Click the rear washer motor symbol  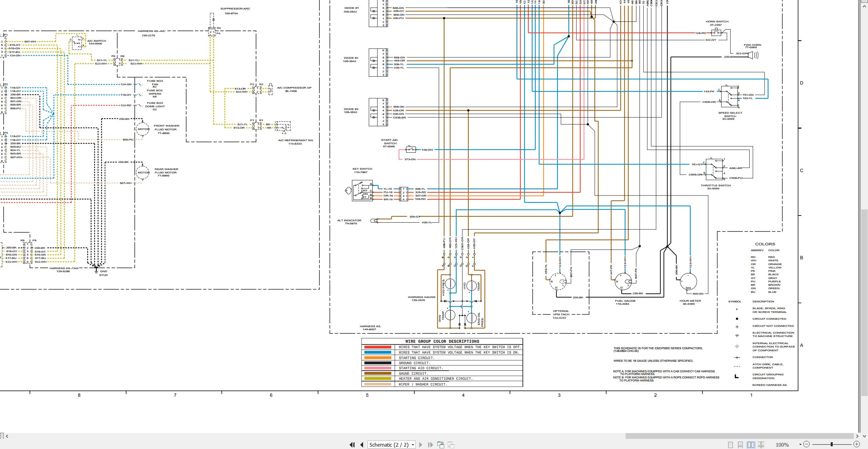(143, 172)
